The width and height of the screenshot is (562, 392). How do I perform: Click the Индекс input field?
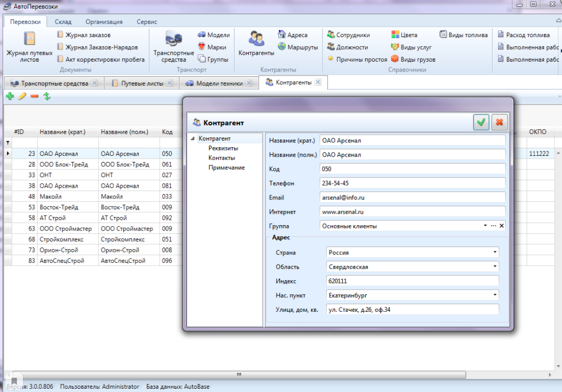(x=412, y=281)
